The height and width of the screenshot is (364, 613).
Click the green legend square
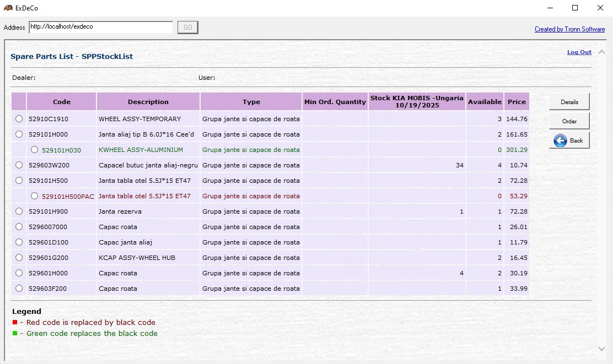coord(15,333)
